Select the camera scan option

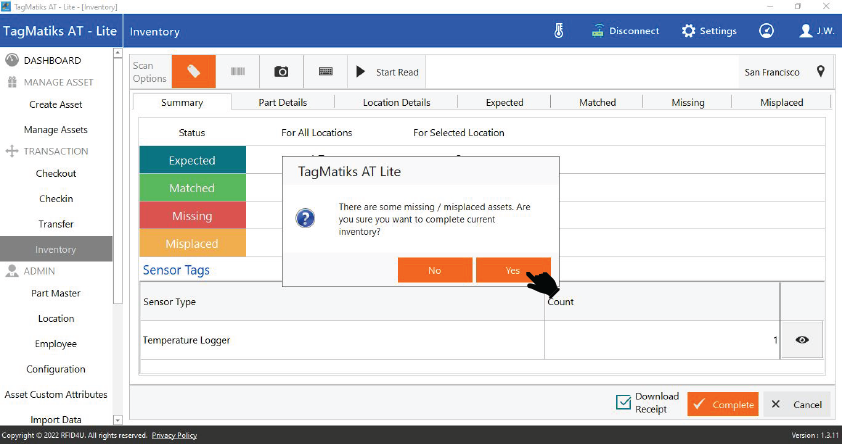[282, 72]
